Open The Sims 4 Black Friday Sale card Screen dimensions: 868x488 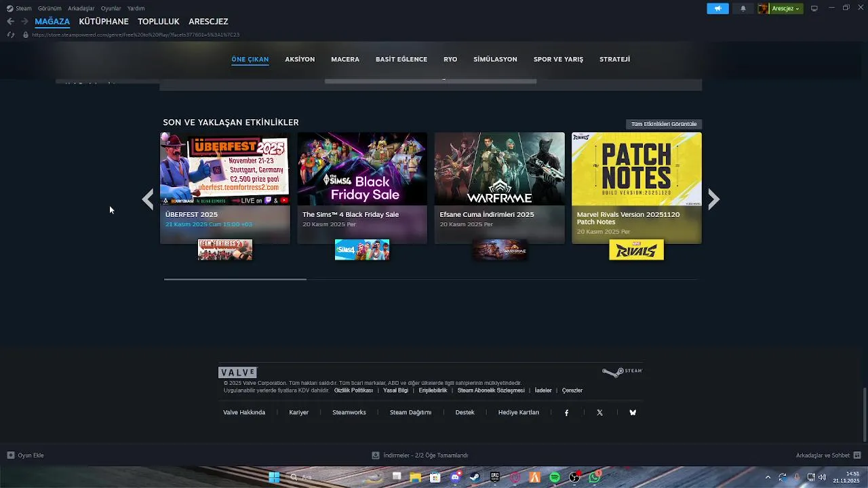pyautogui.click(x=362, y=188)
